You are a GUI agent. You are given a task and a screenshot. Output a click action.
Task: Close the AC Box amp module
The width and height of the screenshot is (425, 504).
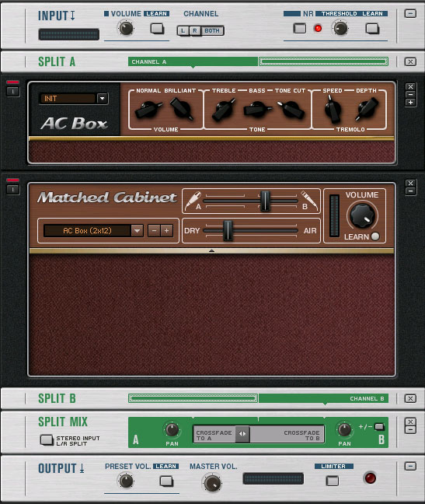[x=410, y=87]
